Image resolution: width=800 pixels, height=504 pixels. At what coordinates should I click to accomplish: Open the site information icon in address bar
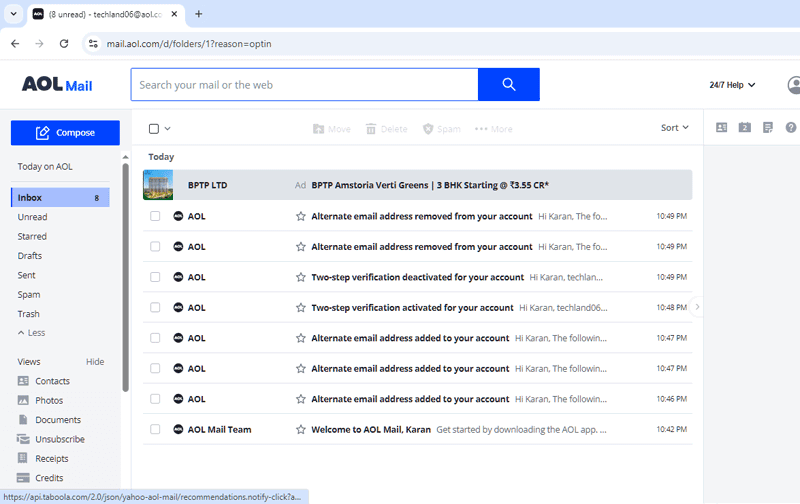click(x=93, y=44)
